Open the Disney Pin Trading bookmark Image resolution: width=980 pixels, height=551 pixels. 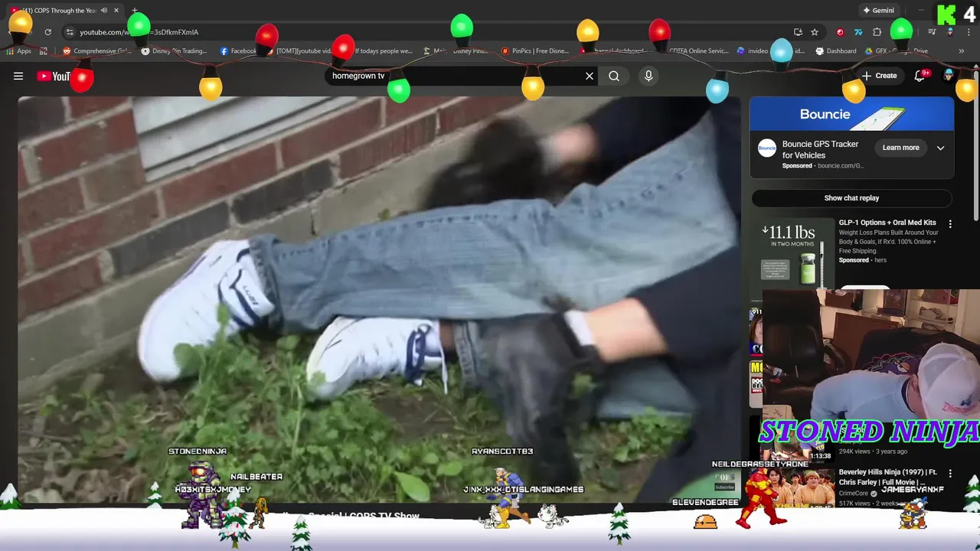click(x=175, y=51)
